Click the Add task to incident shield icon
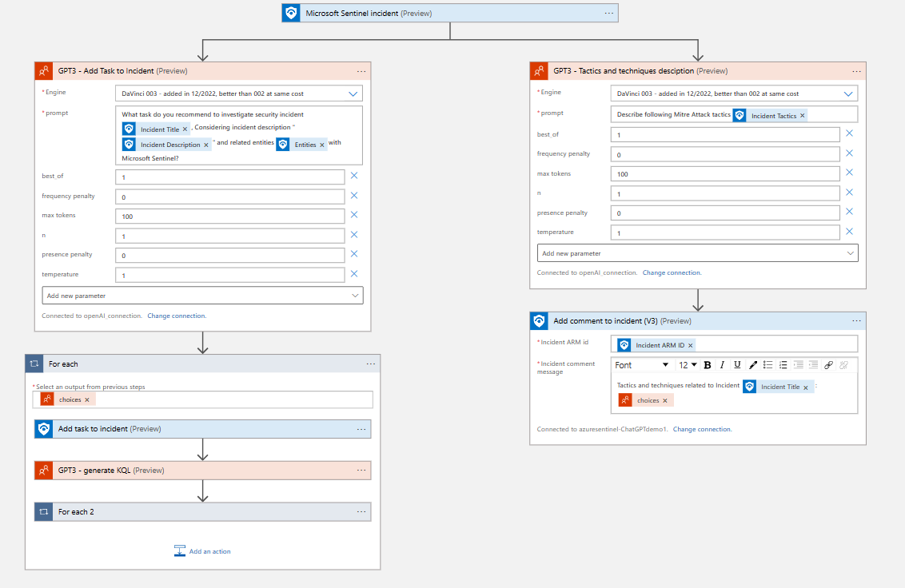This screenshot has width=905, height=588. click(44, 429)
